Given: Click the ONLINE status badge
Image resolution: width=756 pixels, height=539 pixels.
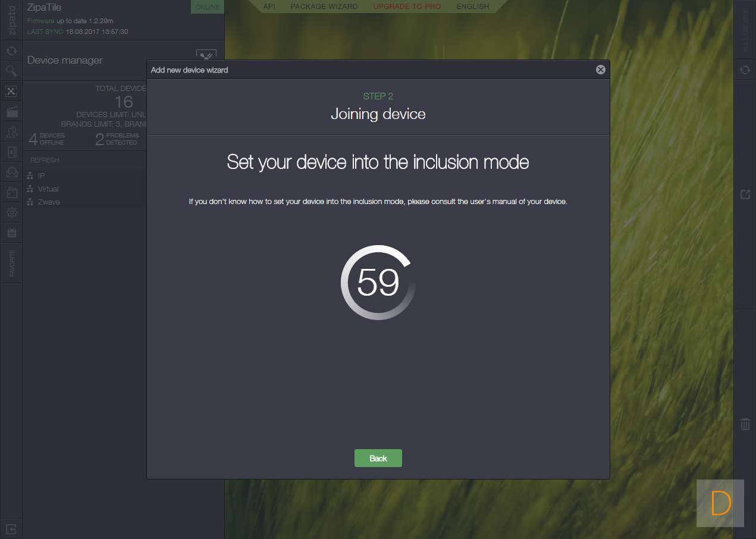Looking at the screenshot, I should click(x=208, y=7).
